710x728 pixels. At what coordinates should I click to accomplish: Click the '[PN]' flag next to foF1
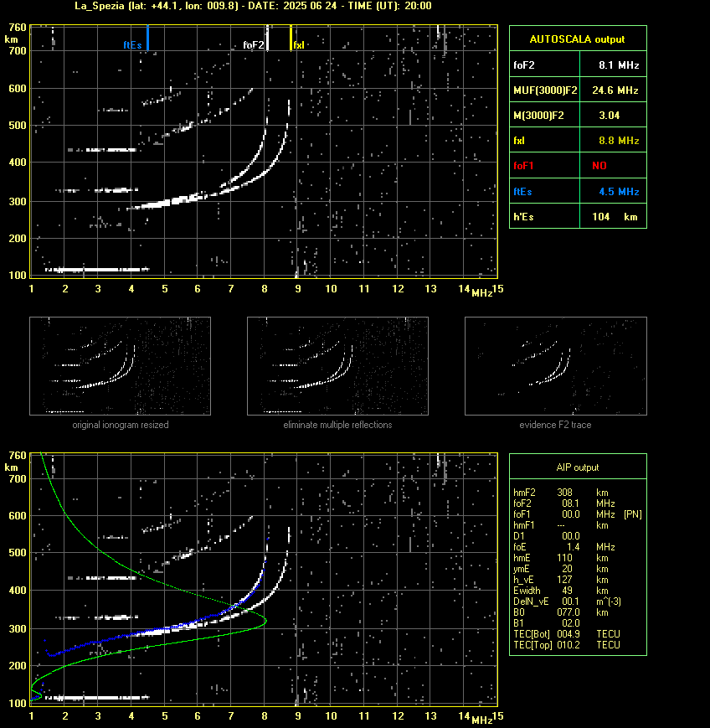[x=633, y=514]
